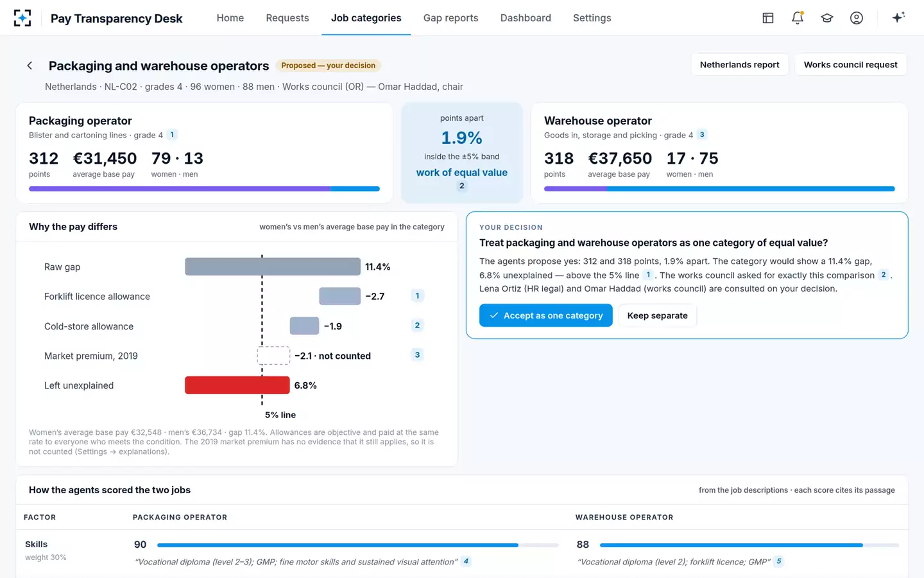
Task: Open the Settings tab
Action: coord(592,18)
